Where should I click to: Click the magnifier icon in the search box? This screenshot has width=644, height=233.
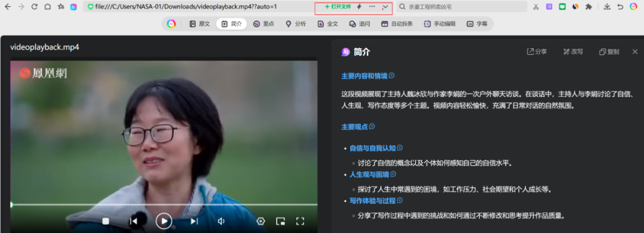pyautogui.click(x=402, y=7)
